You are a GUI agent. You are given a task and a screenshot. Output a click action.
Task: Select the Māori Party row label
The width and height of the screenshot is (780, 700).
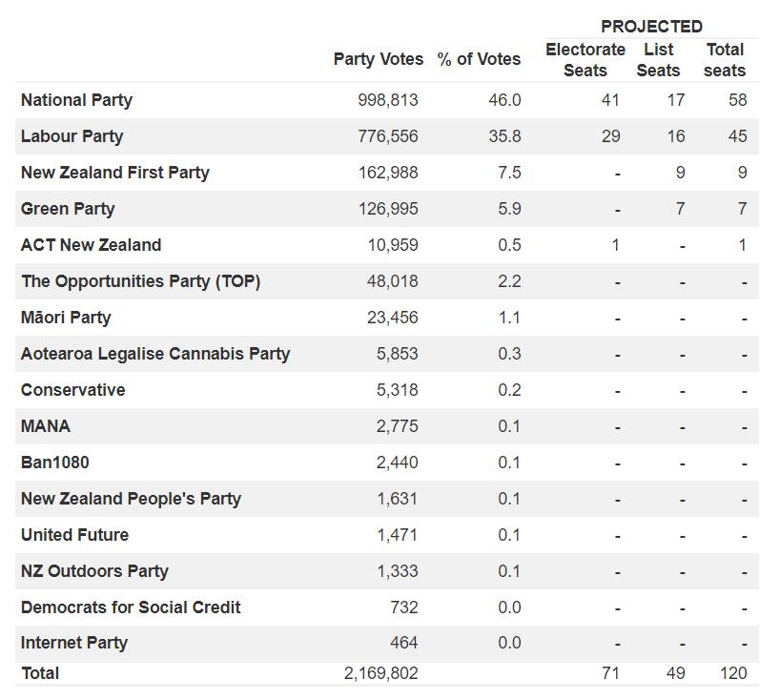coord(66,318)
